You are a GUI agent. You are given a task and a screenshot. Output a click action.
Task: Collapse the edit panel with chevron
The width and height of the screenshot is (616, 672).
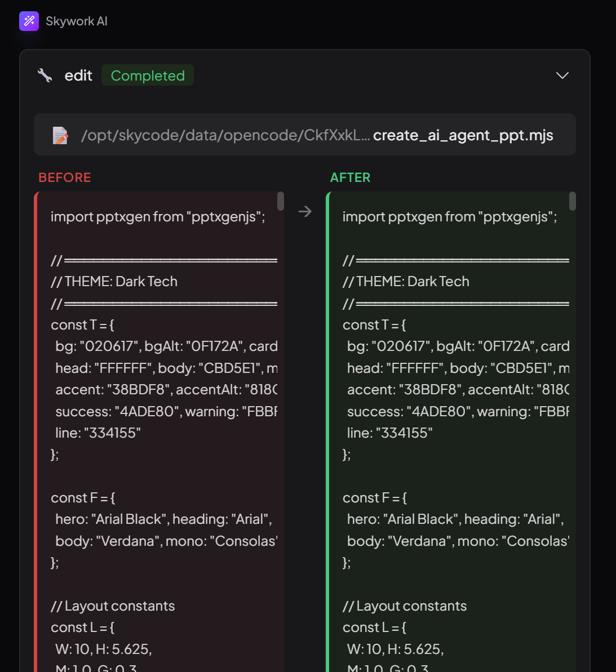(562, 75)
